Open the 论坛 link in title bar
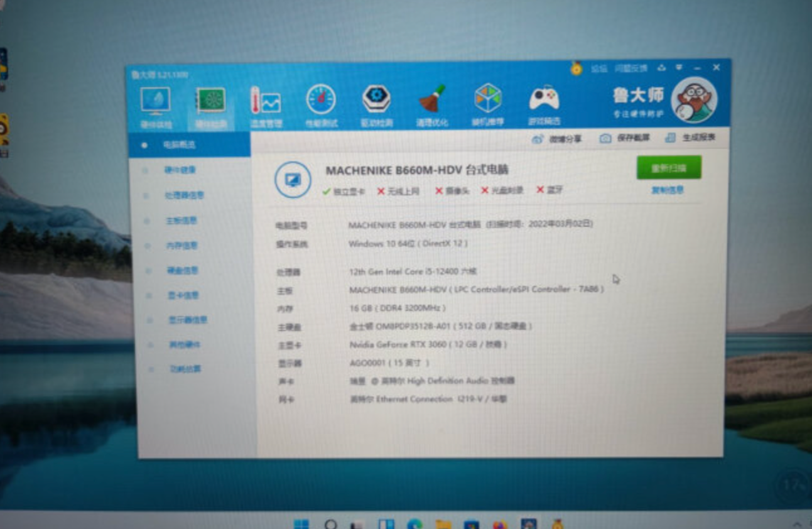This screenshot has width=812, height=529. (599, 68)
